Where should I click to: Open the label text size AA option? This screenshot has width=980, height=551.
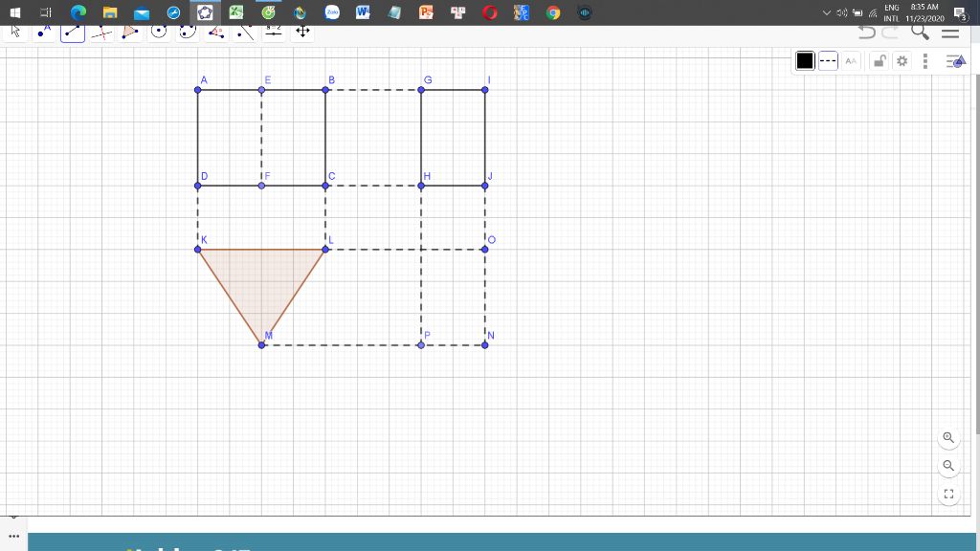pos(851,60)
